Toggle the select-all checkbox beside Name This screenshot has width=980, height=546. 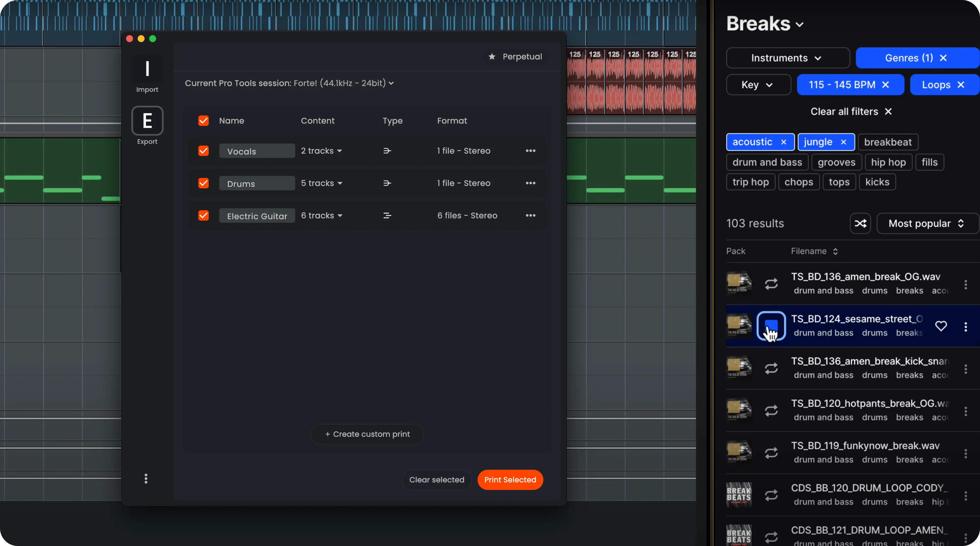point(204,120)
